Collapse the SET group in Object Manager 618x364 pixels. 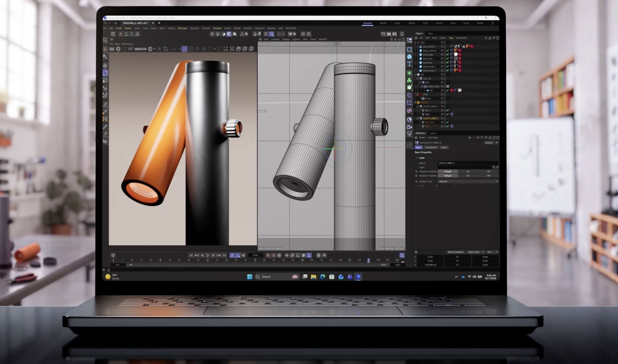coord(415,74)
